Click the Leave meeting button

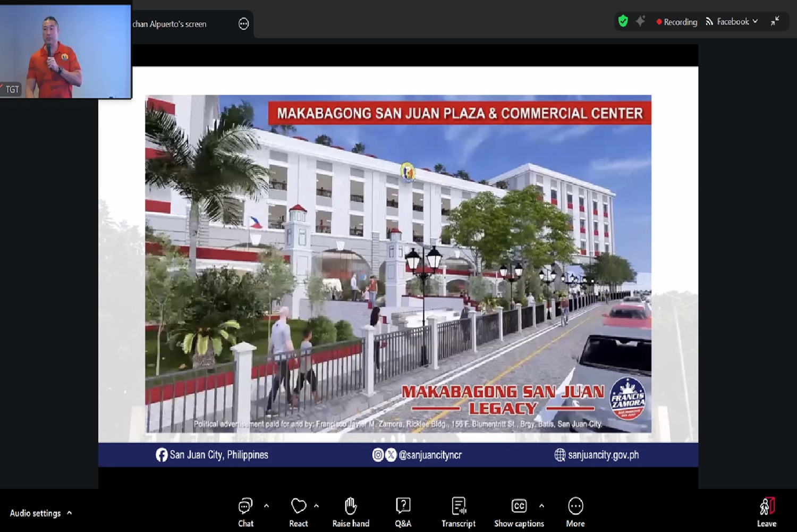pos(766,512)
